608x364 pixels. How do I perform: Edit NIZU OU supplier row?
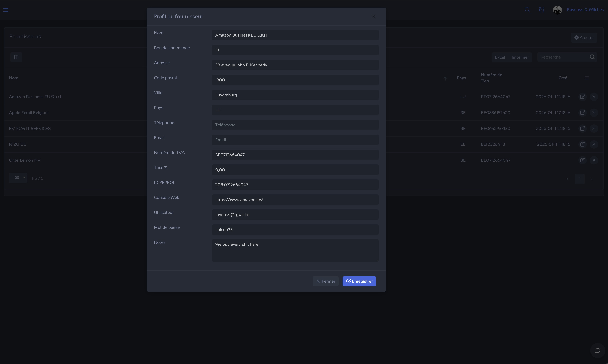pos(583,144)
